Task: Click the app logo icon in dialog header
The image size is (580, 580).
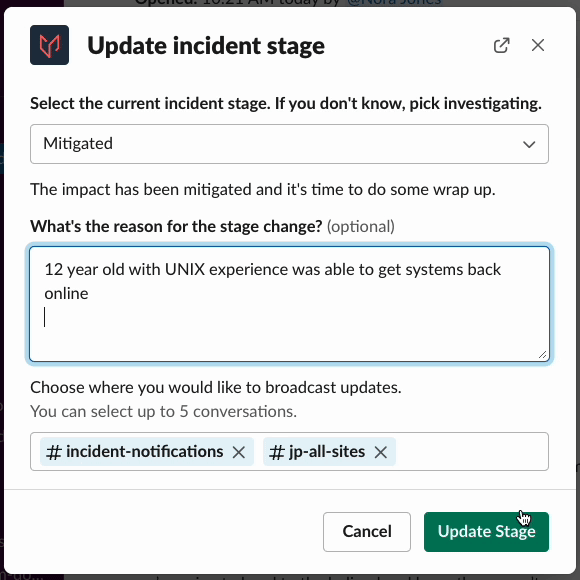Action: click(x=49, y=45)
